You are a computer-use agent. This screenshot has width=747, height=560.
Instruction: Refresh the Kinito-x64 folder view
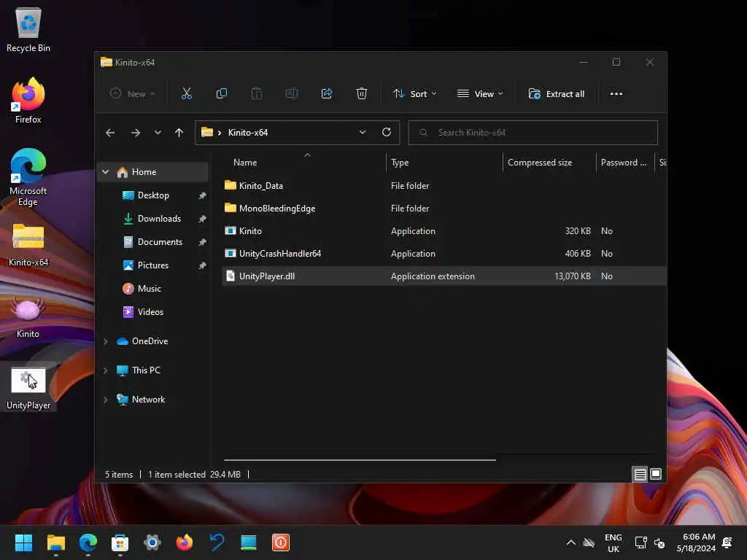[387, 133]
